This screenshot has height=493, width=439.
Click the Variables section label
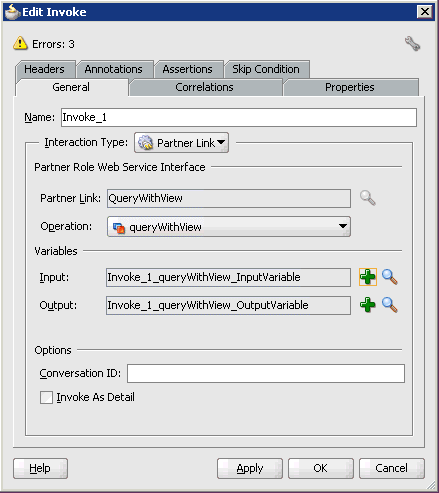pos(56,251)
